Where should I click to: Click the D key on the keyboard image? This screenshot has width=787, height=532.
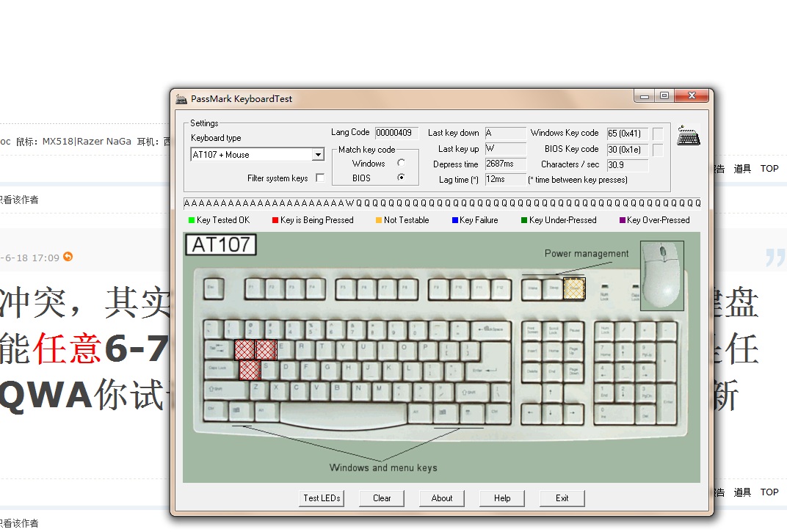(291, 371)
